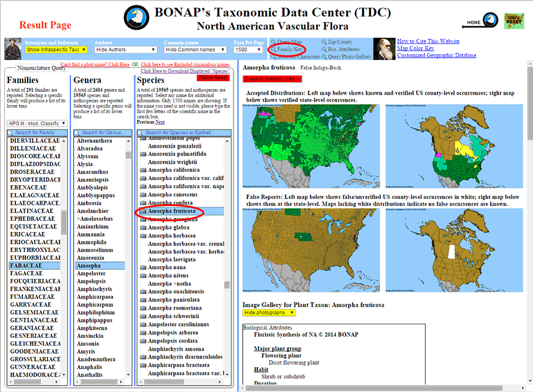Click the HOME eagle icon
Screen dimensions: 533x392
(491, 20)
